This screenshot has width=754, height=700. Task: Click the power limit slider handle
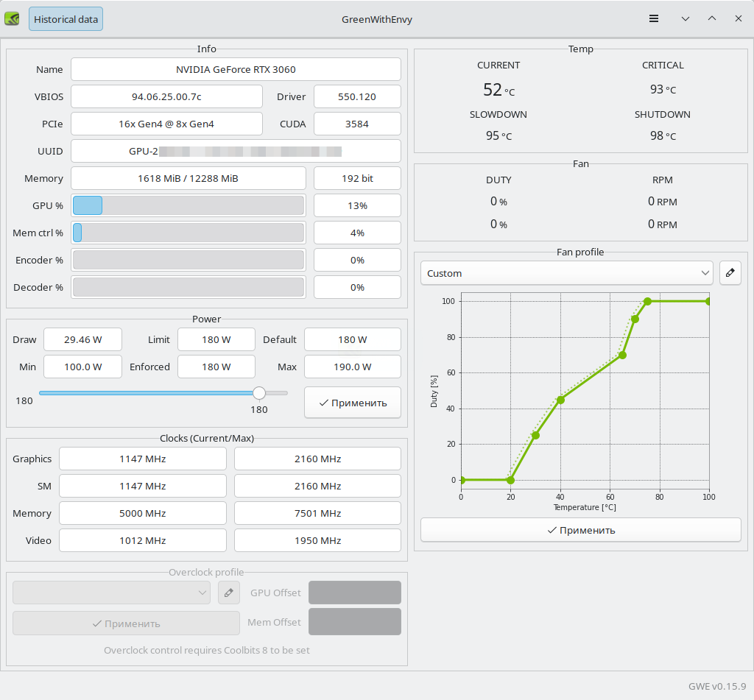(x=259, y=393)
